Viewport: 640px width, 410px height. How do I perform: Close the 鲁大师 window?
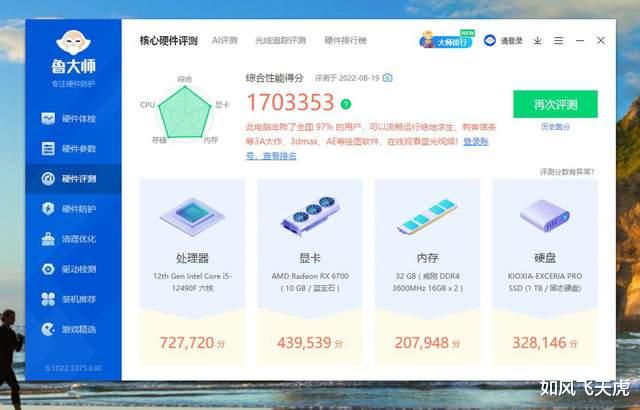[x=600, y=40]
